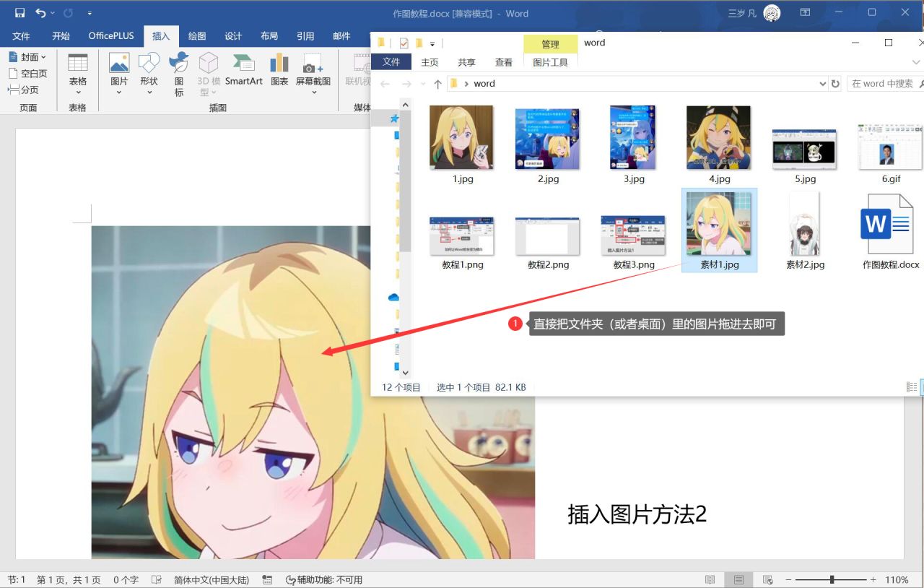Click spell check proofing status icon

click(x=267, y=579)
